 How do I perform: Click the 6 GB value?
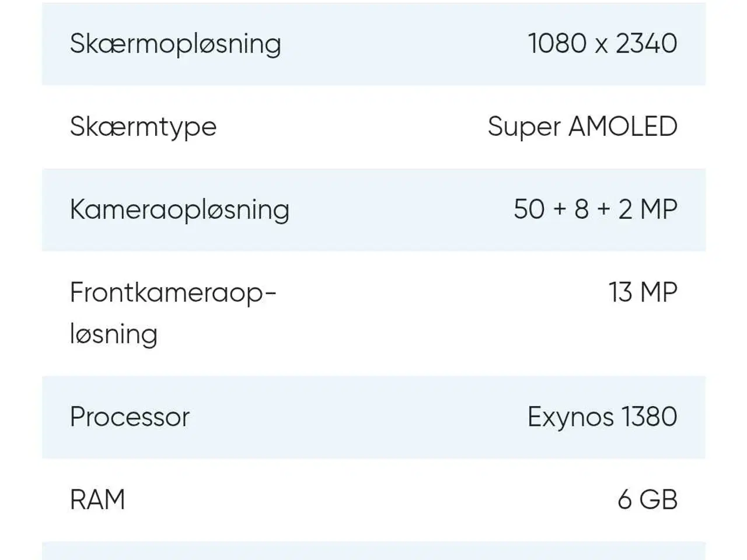(x=647, y=500)
